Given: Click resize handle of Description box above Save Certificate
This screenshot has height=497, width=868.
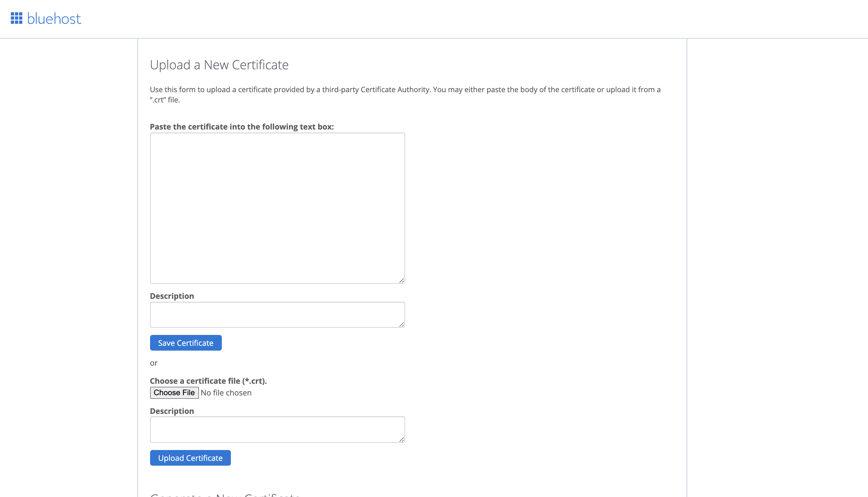Looking at the screenshot, I should [401, 324].
